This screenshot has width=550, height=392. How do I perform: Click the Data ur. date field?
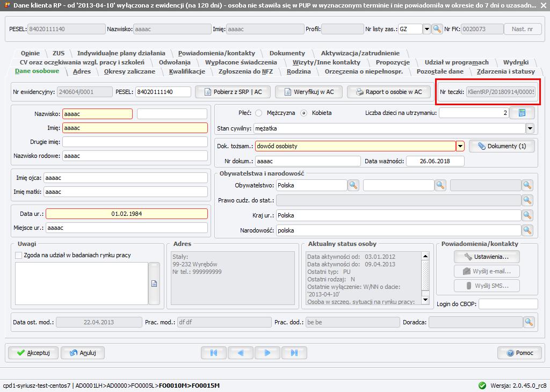click(x=127, y=214)
